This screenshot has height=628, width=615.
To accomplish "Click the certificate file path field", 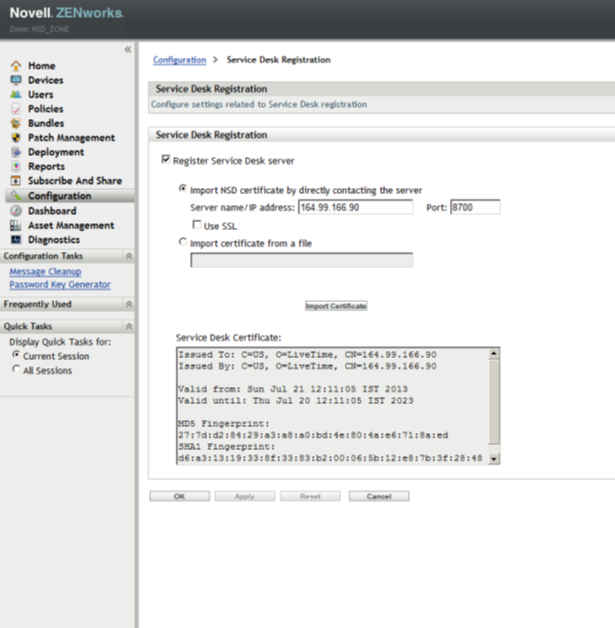I will [301, 260].
